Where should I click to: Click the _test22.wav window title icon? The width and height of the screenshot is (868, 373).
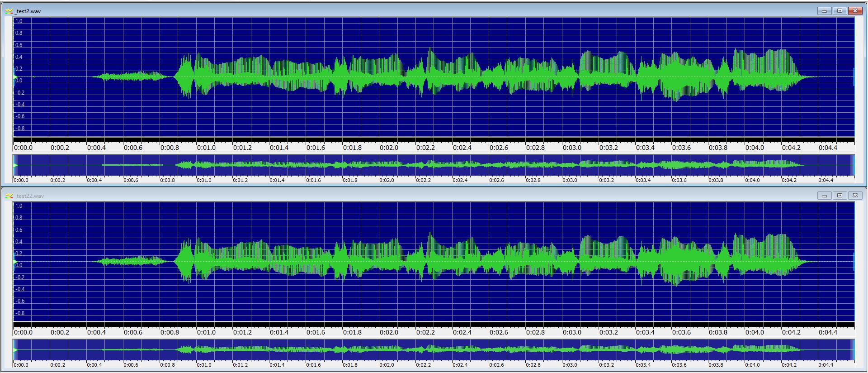click(x=9, y=196)
